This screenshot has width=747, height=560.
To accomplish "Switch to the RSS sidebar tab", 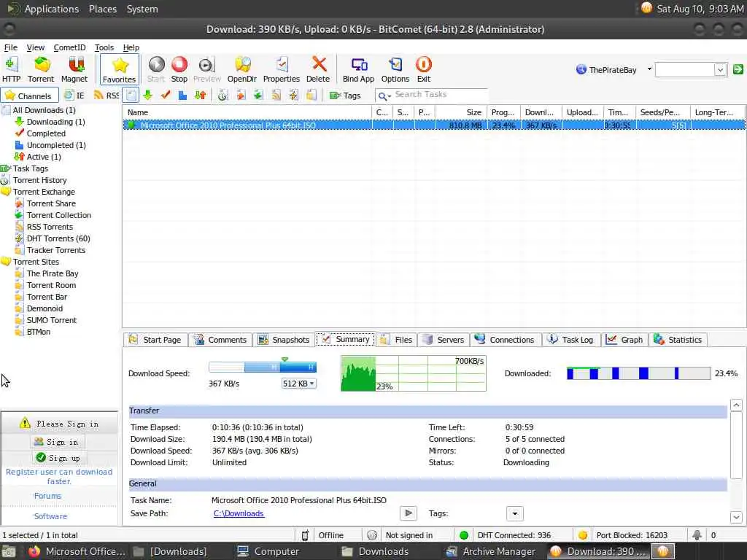I will click(107, 96).
